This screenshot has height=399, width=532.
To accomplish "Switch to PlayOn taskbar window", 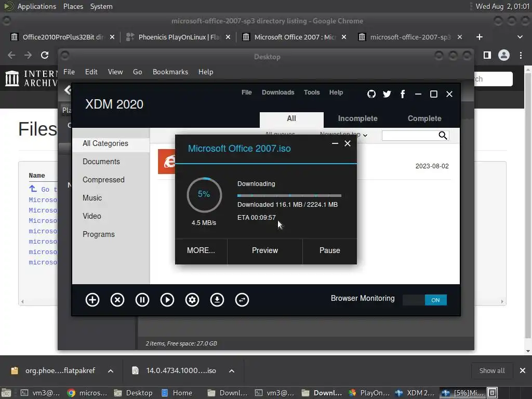I will click(370, 393).
